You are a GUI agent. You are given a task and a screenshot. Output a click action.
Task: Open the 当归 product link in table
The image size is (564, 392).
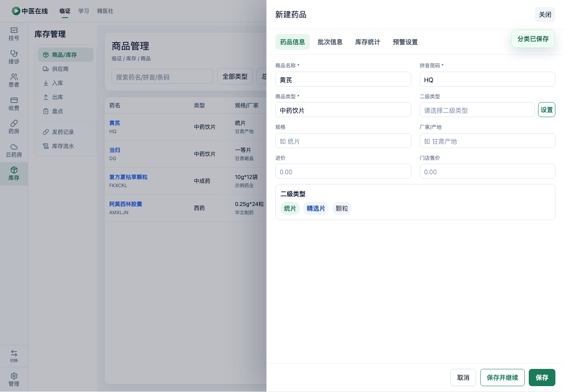point(115,150)
